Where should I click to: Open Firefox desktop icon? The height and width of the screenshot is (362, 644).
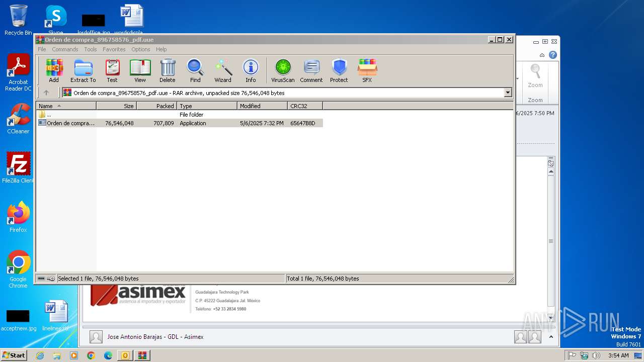click(18, 217)
